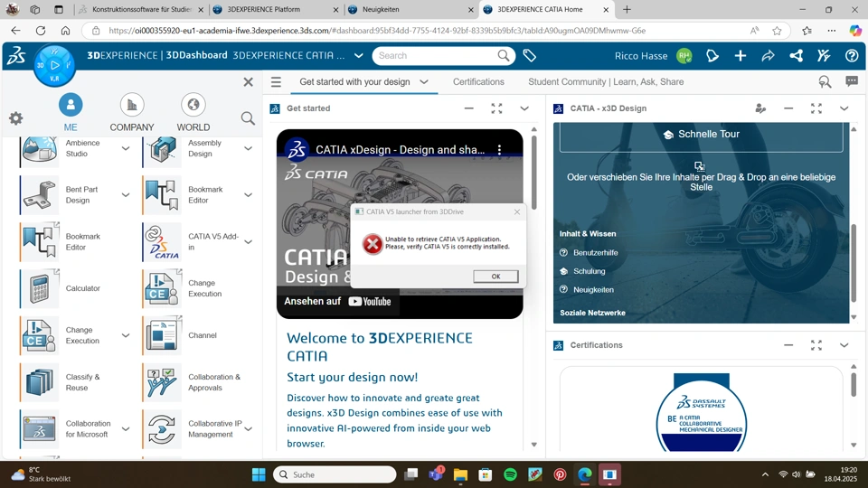Open the tools icon in the top bar
Image resolution: width=868 pixels, height=488 pixels.
(824, 55)
